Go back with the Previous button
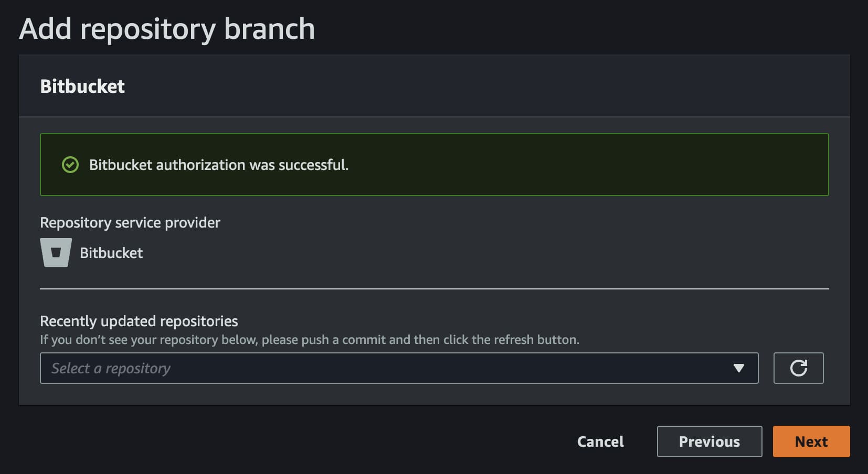The height and width of the screenshot is (474, 868). [x=709, y=441]
